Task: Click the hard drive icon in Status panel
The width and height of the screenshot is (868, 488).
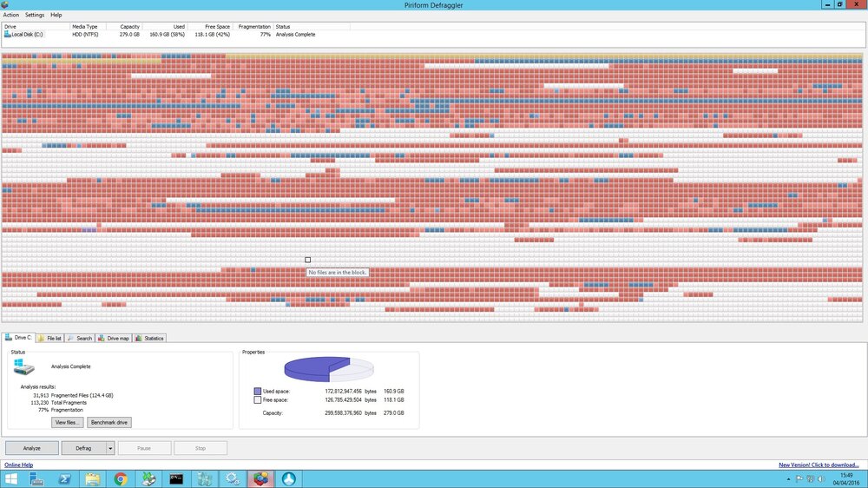Action: [23, 366]
